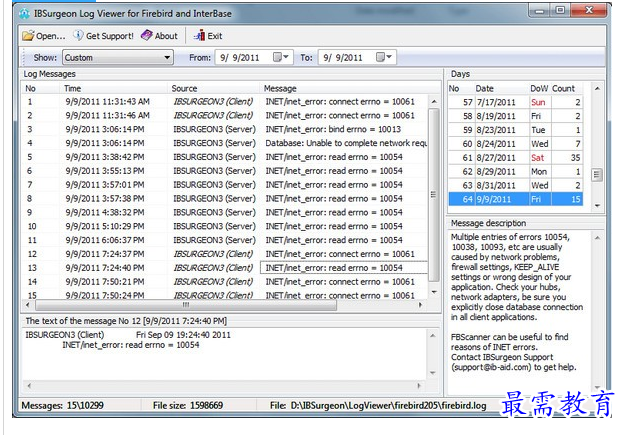
Task: Click the firebird.log file path in status bar
Action: point(378,406)
